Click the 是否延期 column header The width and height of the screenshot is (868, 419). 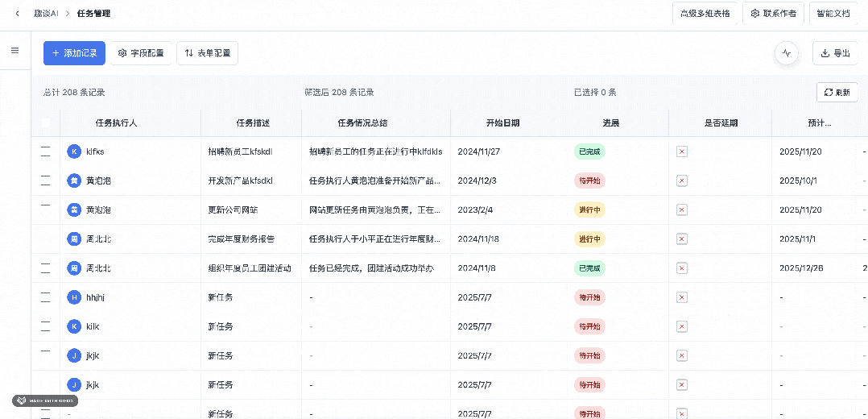(x=721, y=123)
